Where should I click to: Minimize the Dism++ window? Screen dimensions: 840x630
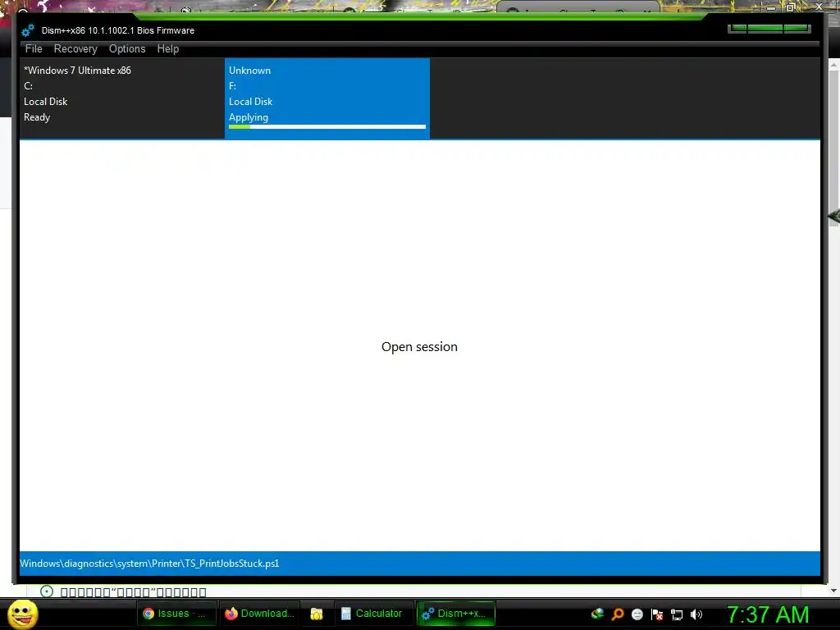(737, 29)
